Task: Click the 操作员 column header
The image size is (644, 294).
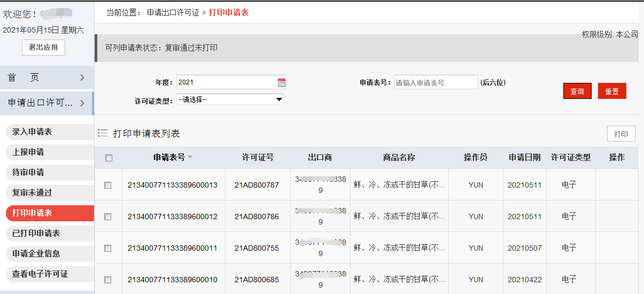Action: [x=476, y=157]
